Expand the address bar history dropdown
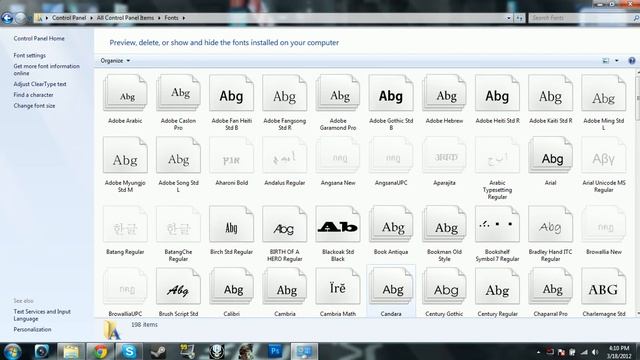 pyautogui.click(x=509, y=18)
